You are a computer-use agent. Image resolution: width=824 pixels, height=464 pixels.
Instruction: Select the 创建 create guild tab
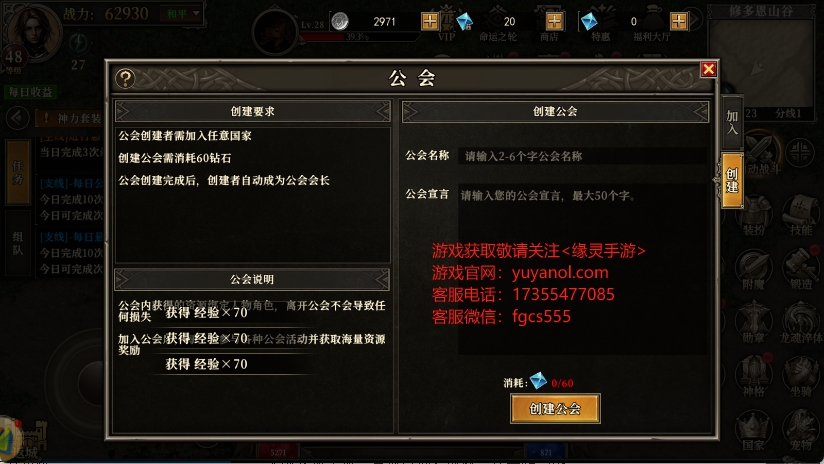click(x=732, y=180)
